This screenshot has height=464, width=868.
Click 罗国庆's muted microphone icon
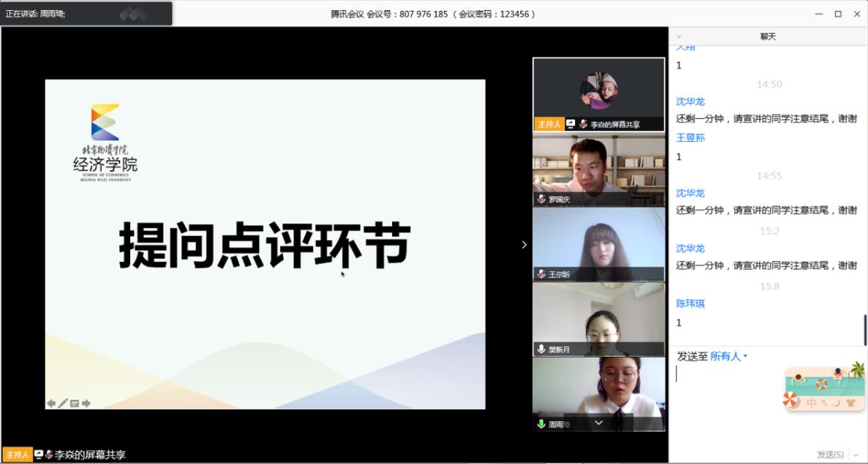pos(541,199)
